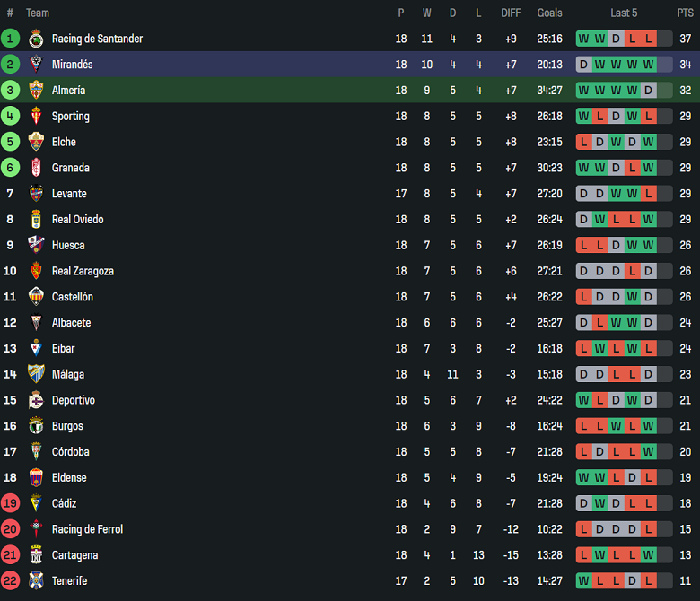The height and width of the screenshot is (601, 700).
Task: Select the Eibar team badge
Action: (36, 348)
